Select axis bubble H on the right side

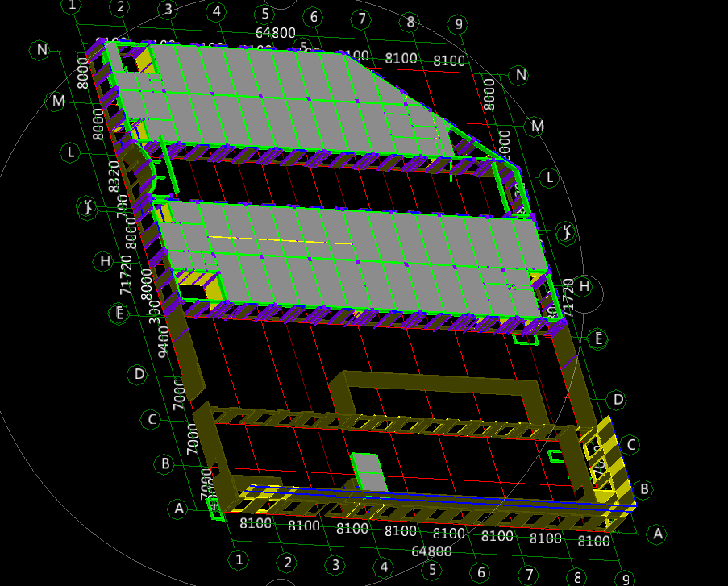coord(584,286)
